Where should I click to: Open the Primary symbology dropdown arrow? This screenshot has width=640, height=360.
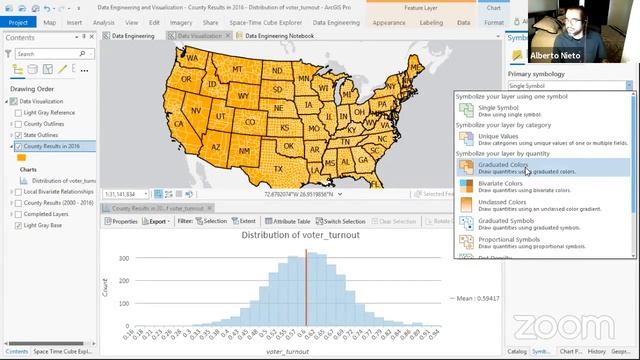(629, 86)
